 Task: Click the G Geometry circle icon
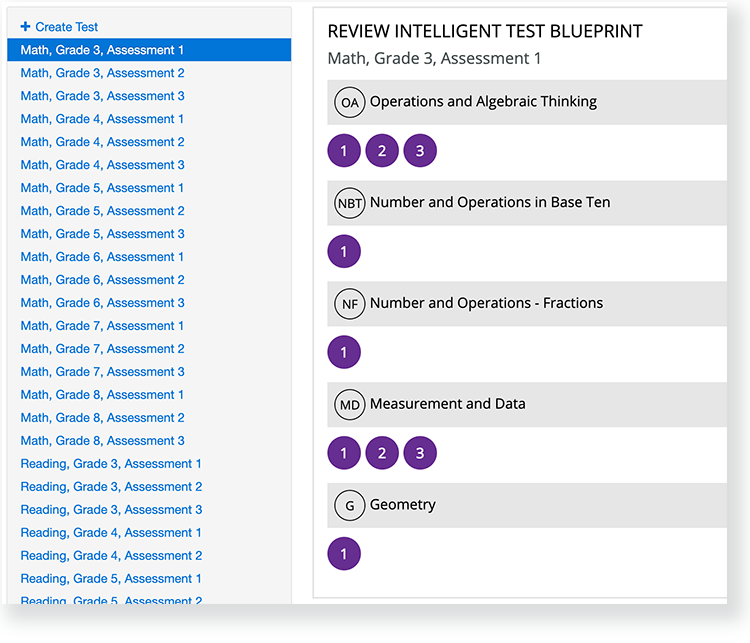click(349, 506)
